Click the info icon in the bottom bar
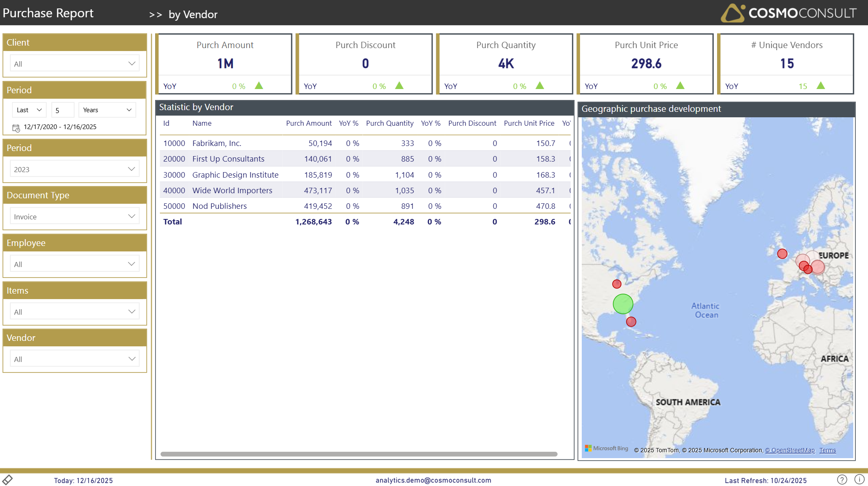The width and height of the screenshot is (868, 486). 859,480
